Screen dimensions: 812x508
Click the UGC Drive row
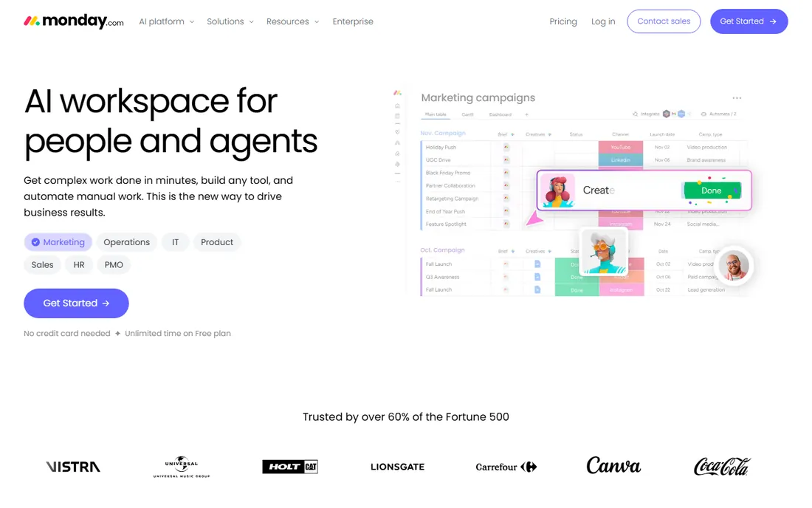click(x=584, y=160)
